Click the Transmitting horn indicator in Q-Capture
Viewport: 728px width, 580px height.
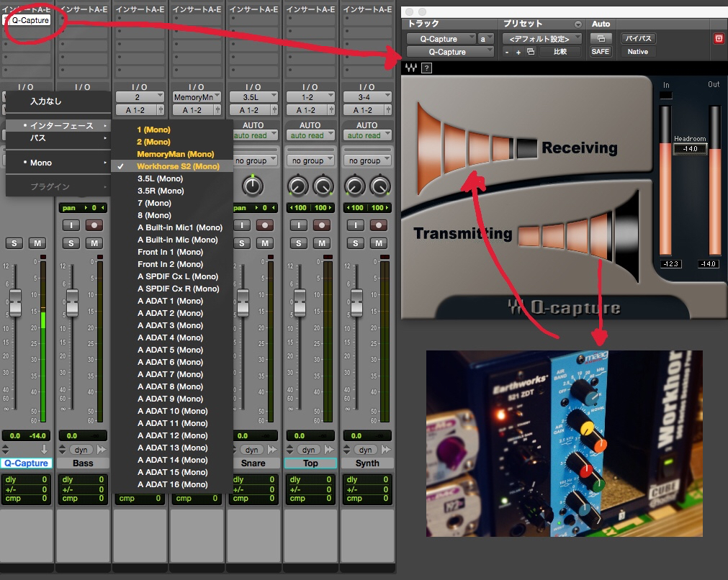578,237
